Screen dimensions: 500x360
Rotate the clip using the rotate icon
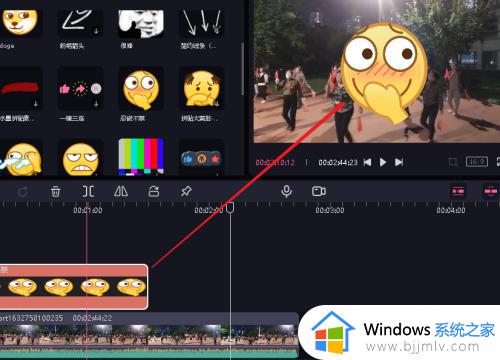tap(153, 191)
